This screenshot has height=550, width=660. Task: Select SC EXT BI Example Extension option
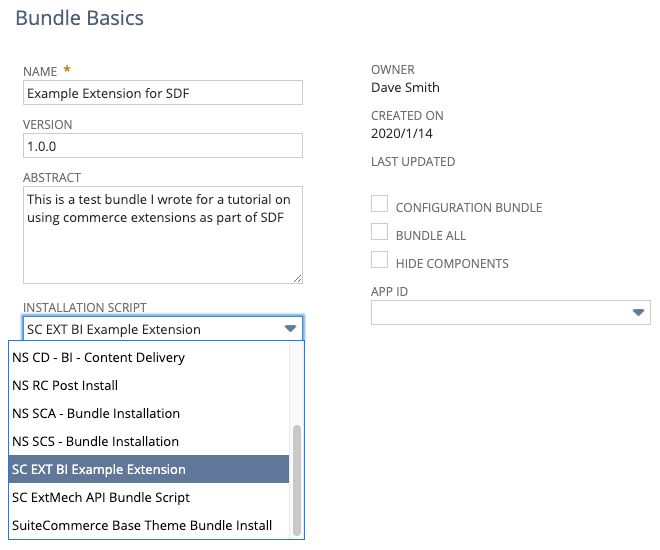98,469
